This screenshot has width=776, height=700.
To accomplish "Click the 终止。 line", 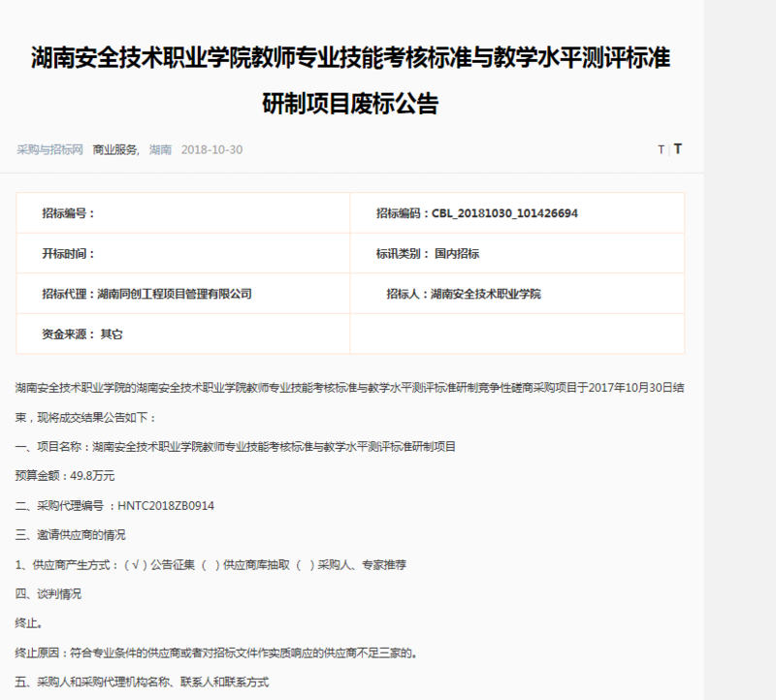I will coord(29,622).
